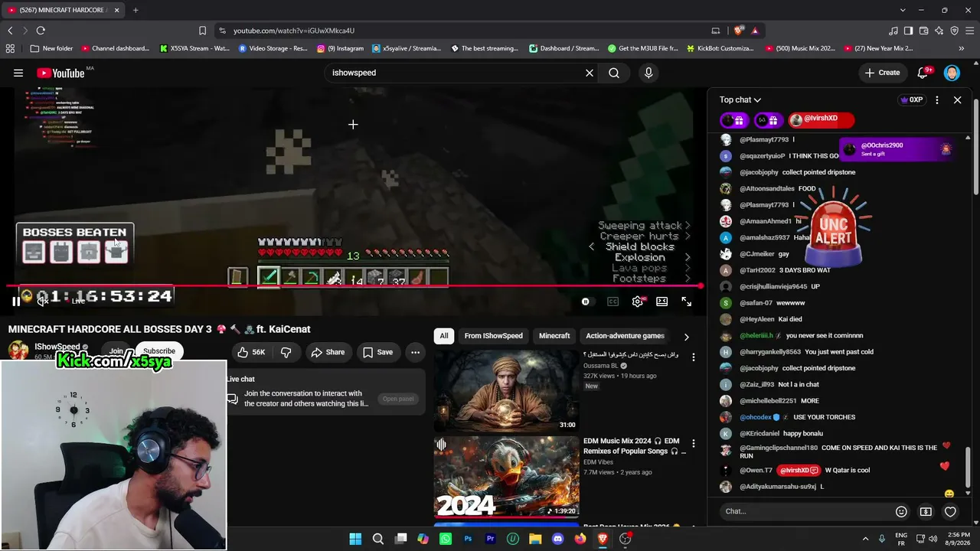Like the video (56K thumbs up)
980x551 pixels.
250,352
